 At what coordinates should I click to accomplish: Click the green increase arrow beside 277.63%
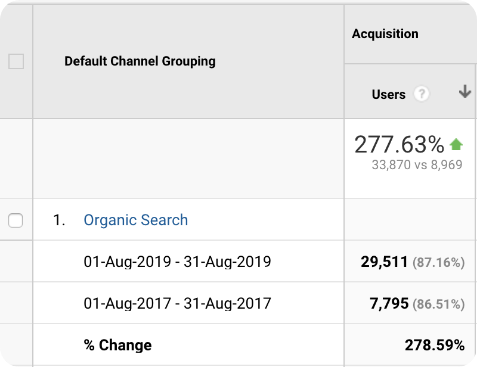coord(456,144)
